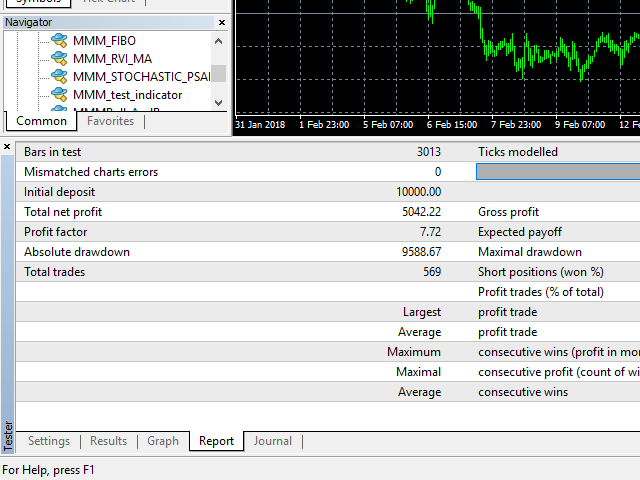Click the Bars in test value 3013
Viewport: 640px width, 480px height.
coord(429,152)
